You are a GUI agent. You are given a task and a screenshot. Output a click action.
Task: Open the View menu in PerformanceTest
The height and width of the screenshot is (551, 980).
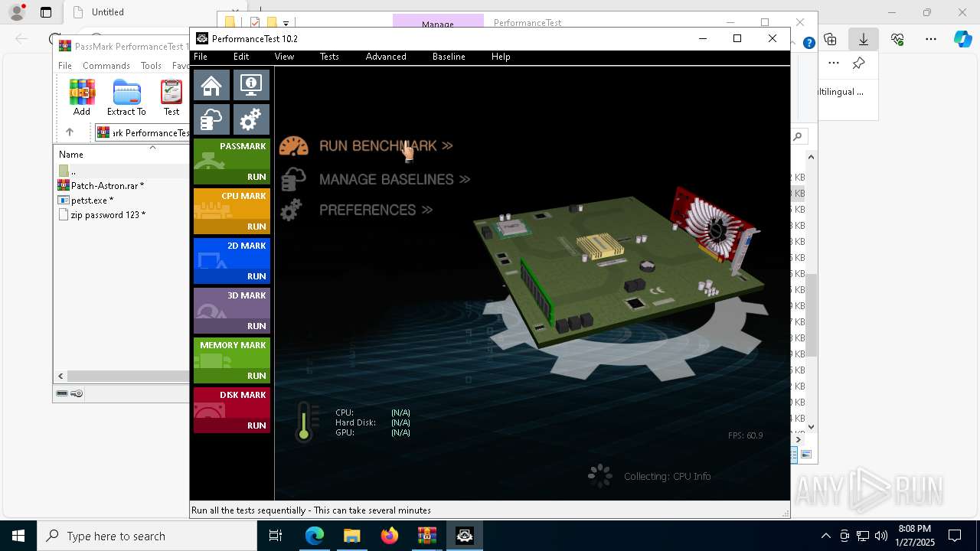284,57
